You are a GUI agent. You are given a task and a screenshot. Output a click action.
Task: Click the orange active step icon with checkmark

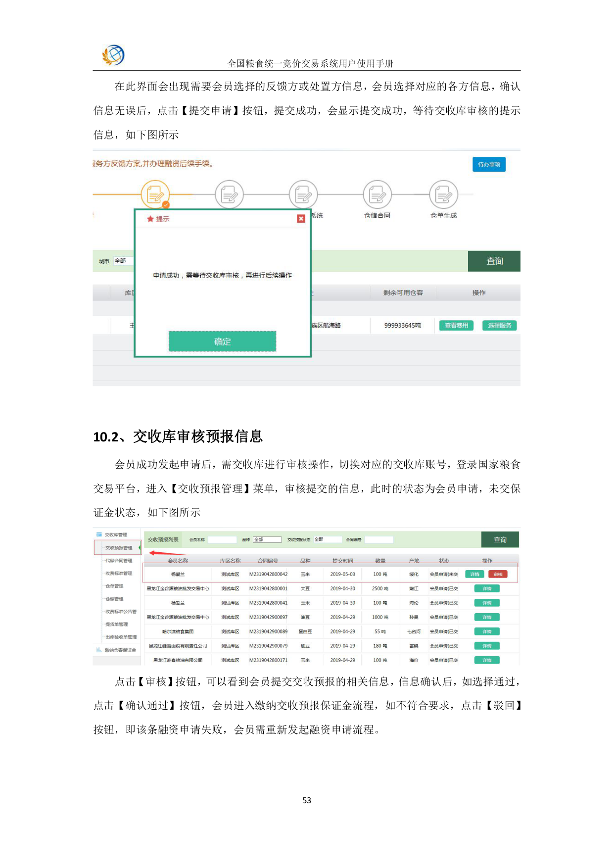[x=155, y=194]
